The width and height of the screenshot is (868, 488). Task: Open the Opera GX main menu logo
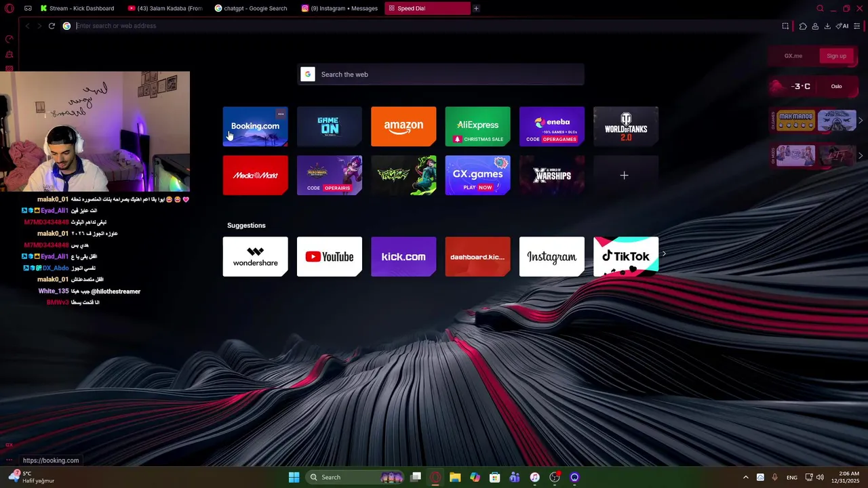(9, 8)
